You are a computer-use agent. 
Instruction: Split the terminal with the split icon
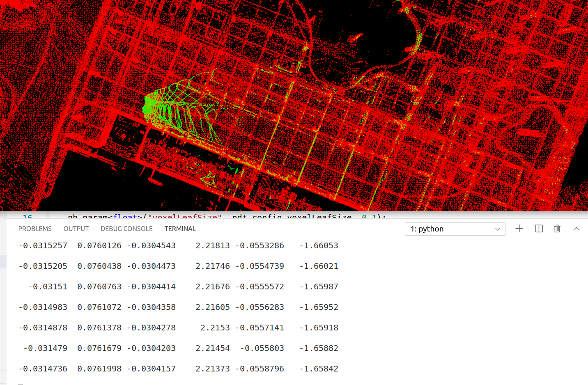(539, 229)
